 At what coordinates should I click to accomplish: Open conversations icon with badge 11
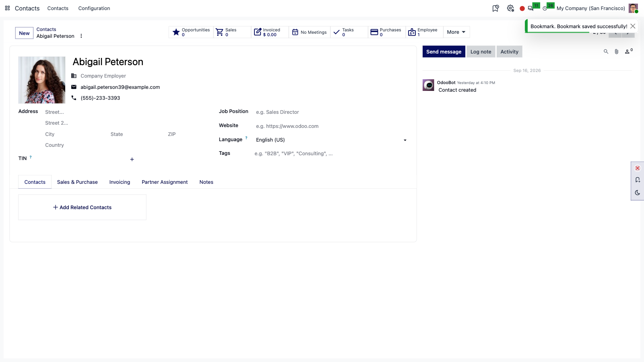pyautogui.click(x=531, y=8)
